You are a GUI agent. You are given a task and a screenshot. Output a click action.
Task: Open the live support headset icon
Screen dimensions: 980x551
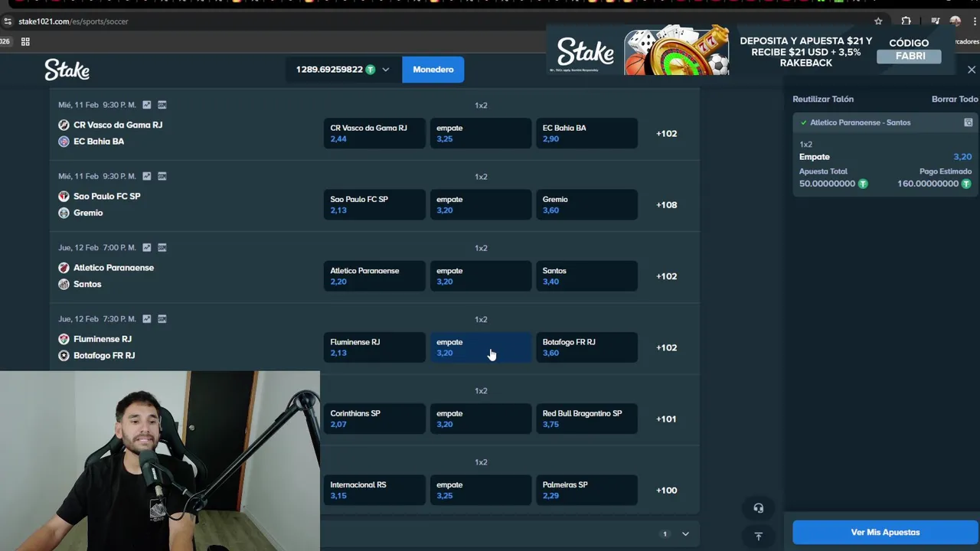[x=758, y=508]
